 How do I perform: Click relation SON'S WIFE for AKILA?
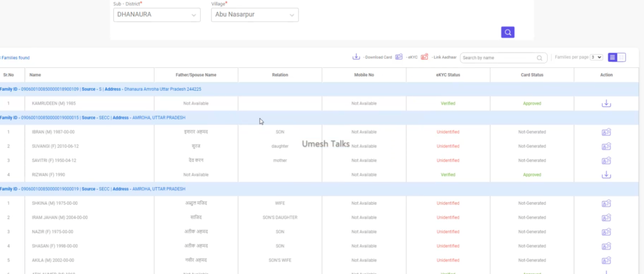tap(280, 260)
